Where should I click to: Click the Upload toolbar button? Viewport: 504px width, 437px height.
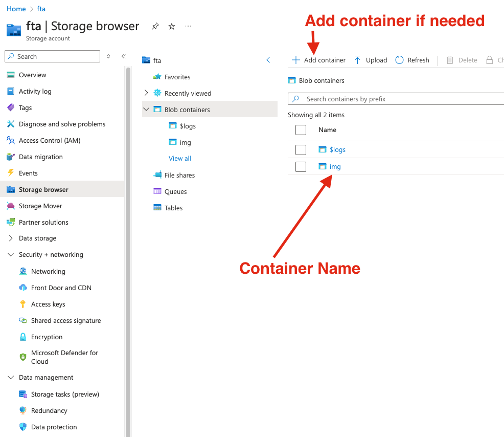coord(371,60)
